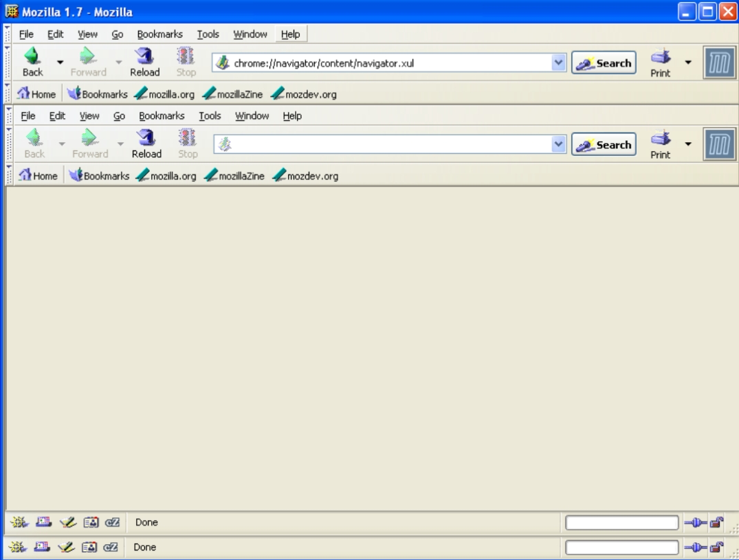Screen dimensions: 739x560
Task: Open Navigator from bottom status bar icons
Action: point(17,547)
